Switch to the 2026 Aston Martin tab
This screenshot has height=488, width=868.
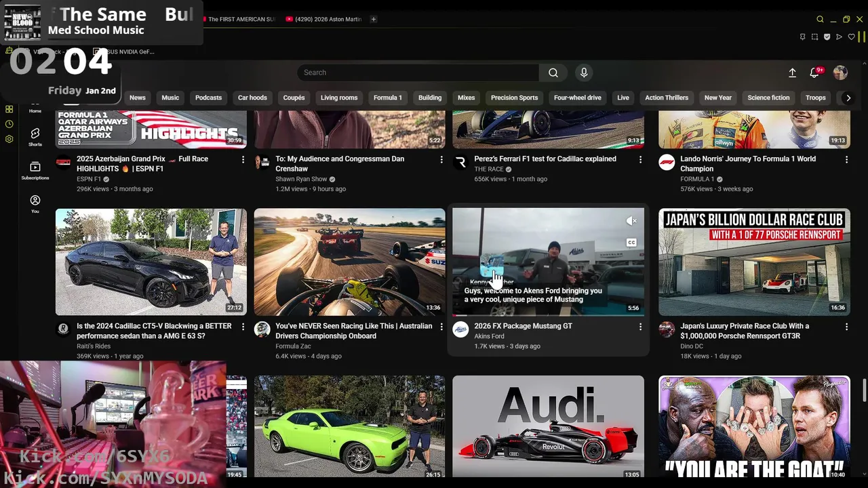coord(324,19)
